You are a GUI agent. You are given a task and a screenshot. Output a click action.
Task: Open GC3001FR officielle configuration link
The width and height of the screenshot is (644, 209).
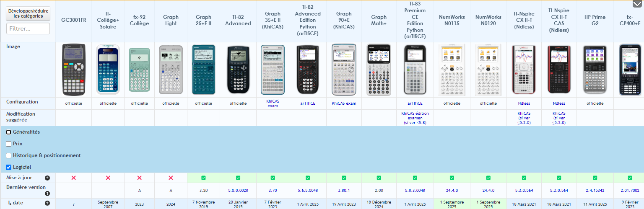point(73,103)
